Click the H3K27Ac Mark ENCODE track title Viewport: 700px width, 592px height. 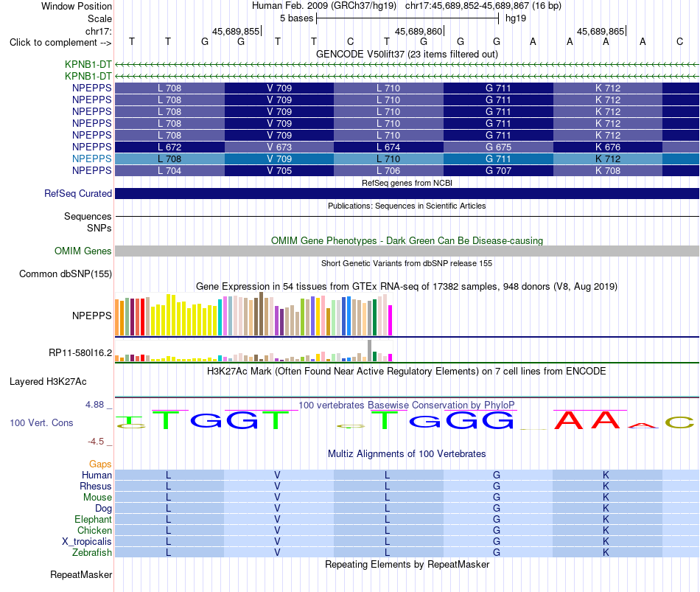coord(407,372)
